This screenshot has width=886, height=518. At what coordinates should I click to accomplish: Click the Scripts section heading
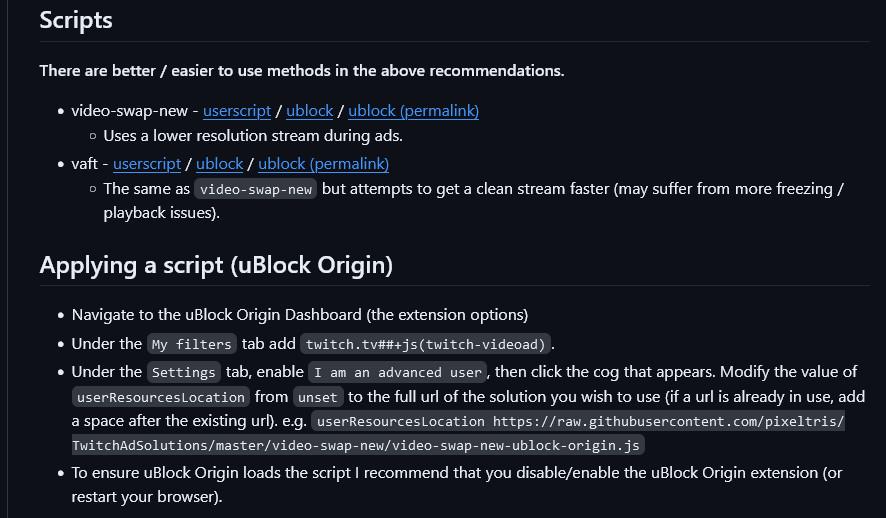(x=76, y=20)
